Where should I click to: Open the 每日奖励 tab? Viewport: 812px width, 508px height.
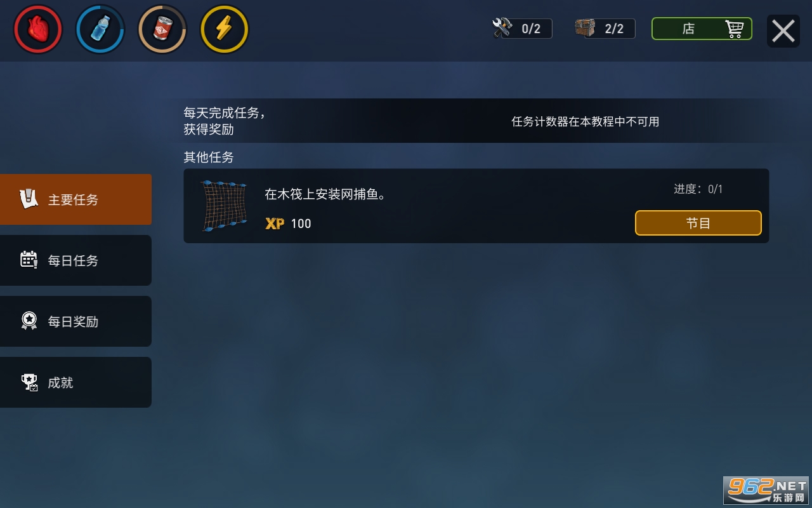(x=75, y=321)
